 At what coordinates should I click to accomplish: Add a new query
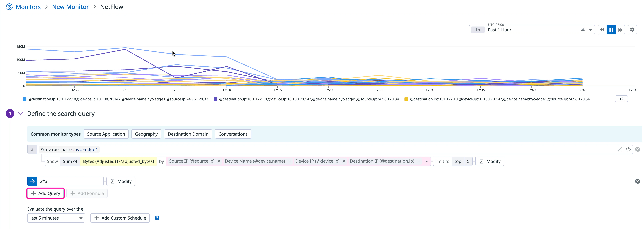point(45,193)
